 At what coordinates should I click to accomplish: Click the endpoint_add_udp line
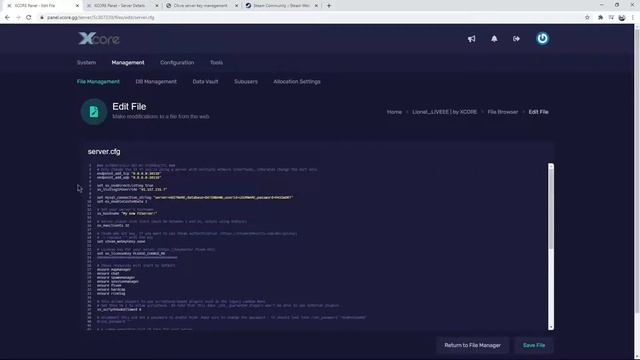coord(129,178)
